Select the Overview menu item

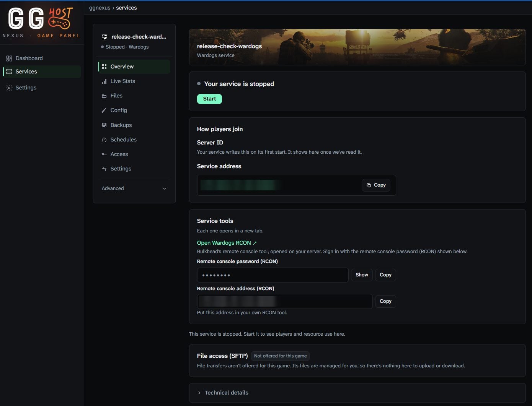tap(134, 67)
